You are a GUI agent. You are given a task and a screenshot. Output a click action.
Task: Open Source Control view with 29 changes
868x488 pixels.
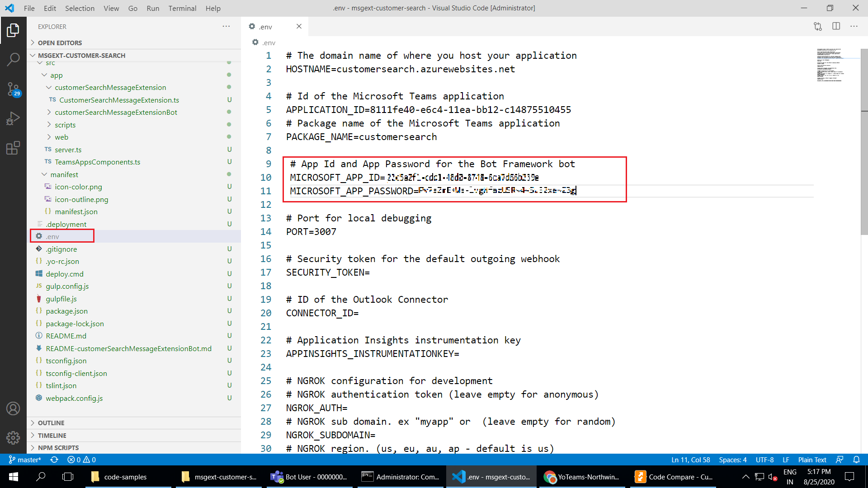pos(13,89)
